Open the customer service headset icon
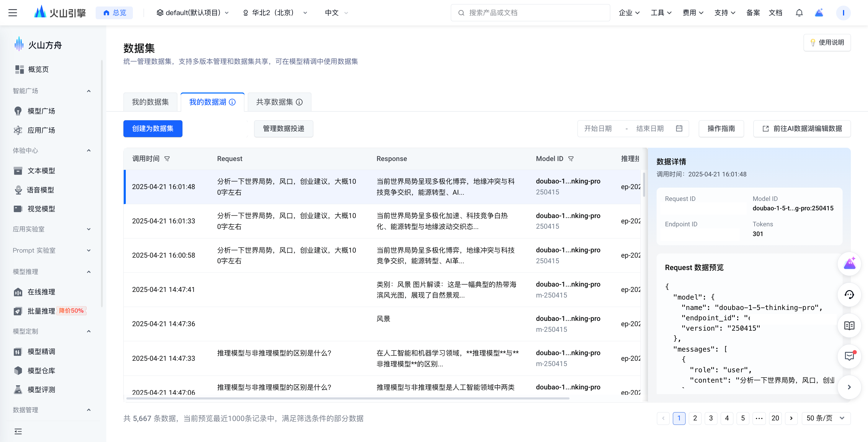The image size is (868, 442). [849, 295]
